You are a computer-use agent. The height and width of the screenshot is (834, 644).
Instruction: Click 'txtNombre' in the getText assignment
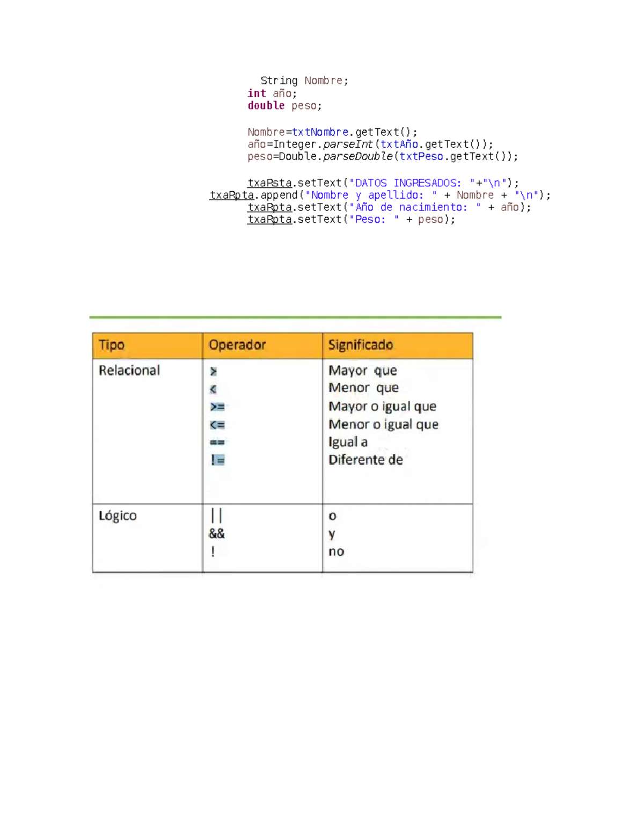click(320, 132)
